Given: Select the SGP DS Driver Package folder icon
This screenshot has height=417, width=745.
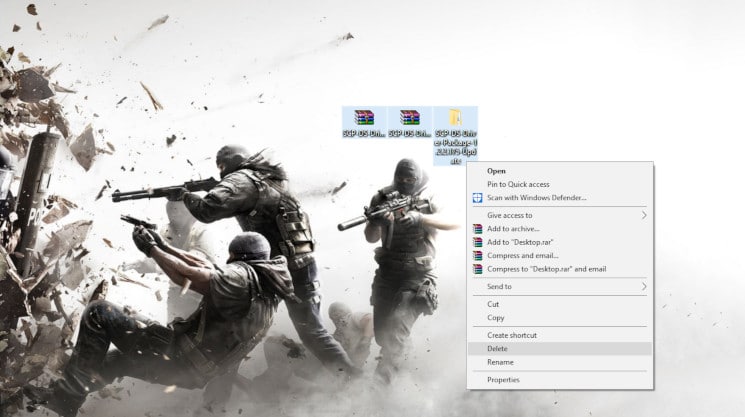Looking at the screenshot, I should 455,117.
